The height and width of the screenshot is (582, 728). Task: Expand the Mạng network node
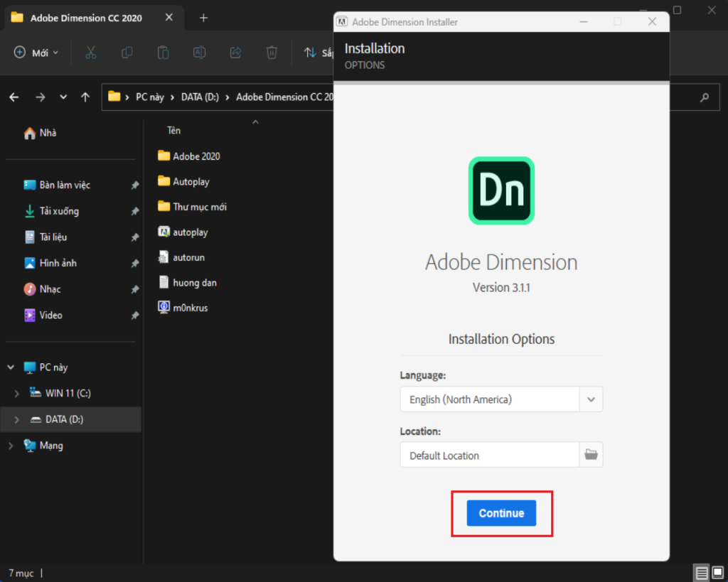click(x=11, y=445)
